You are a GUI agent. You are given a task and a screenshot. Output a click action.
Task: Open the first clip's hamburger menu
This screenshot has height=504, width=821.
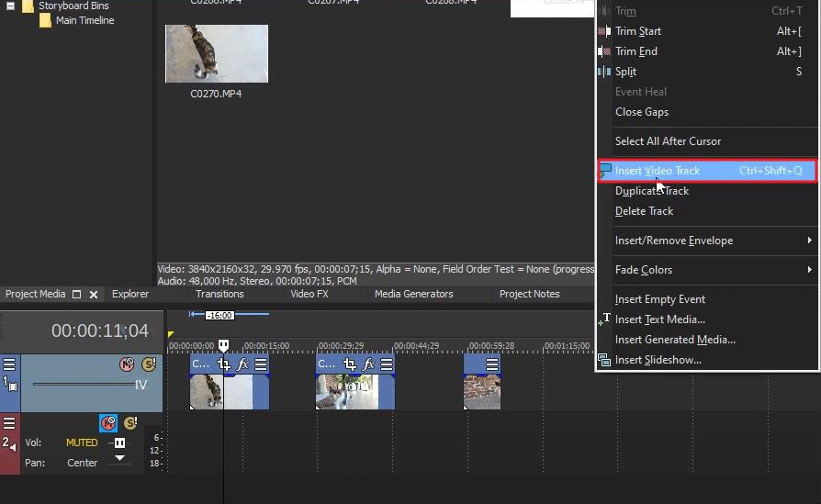pyautogui.click(x=261, y=364)
